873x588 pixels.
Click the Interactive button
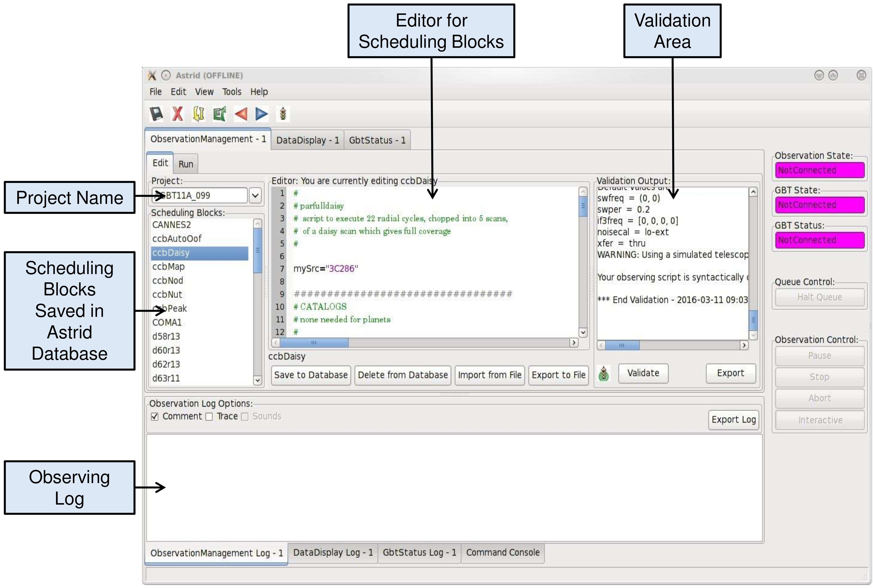(x=820, y=420)
